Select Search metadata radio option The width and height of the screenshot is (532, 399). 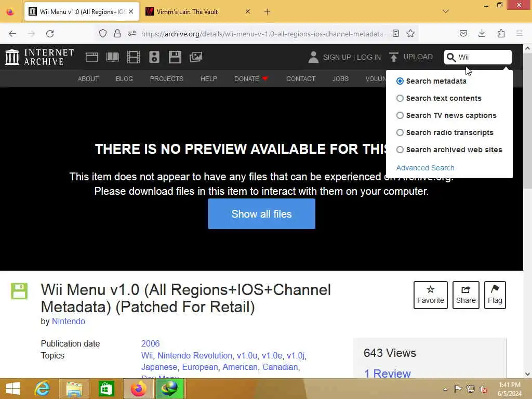pos(400,81)
